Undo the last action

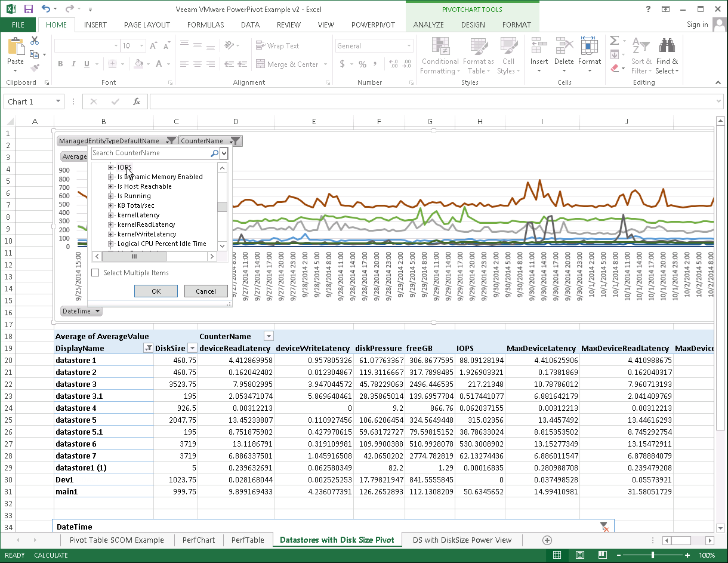[x=47, y=9]
